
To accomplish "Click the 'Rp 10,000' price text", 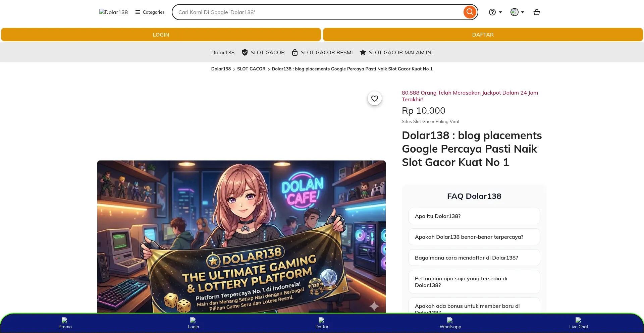I will 424,110.
